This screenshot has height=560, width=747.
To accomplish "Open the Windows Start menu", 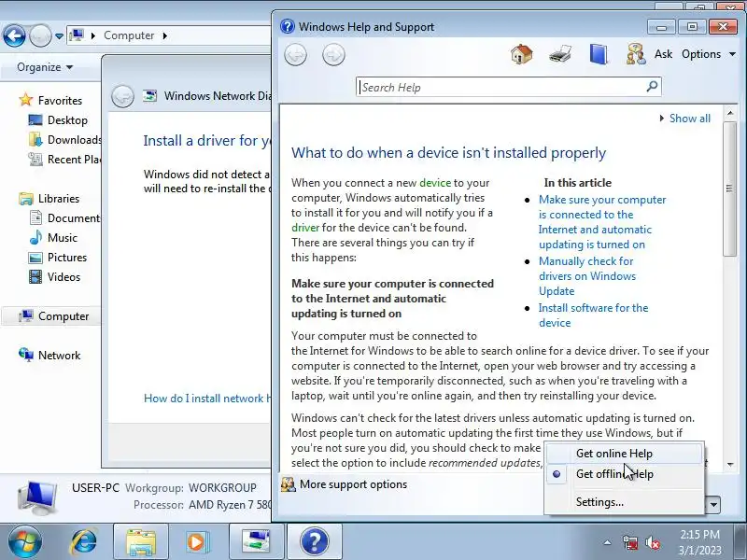I will [25, 542].
